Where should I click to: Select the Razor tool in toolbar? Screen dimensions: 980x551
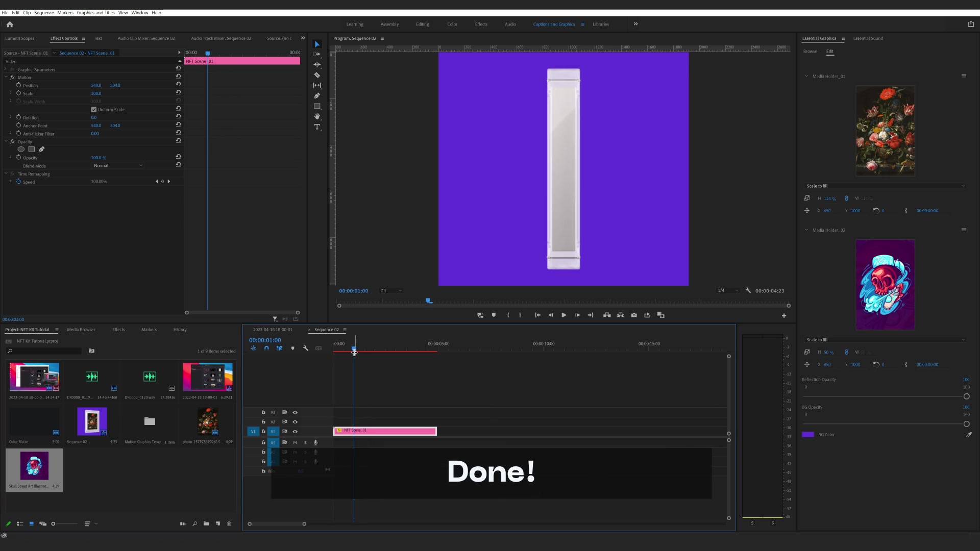[317, 75]
